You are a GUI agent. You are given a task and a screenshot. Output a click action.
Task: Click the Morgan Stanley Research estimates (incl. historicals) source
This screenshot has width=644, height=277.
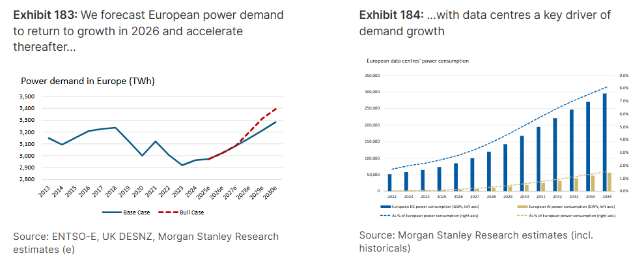[476, 242]
